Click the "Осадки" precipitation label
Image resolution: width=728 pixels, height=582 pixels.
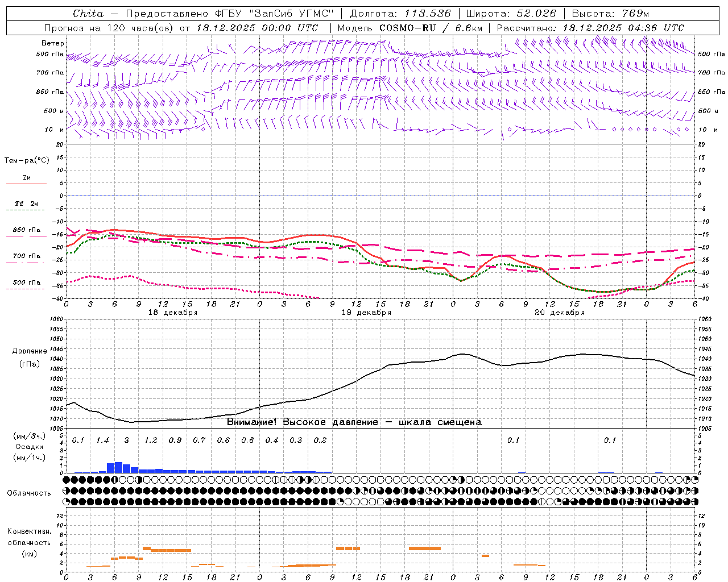(30, 447)
